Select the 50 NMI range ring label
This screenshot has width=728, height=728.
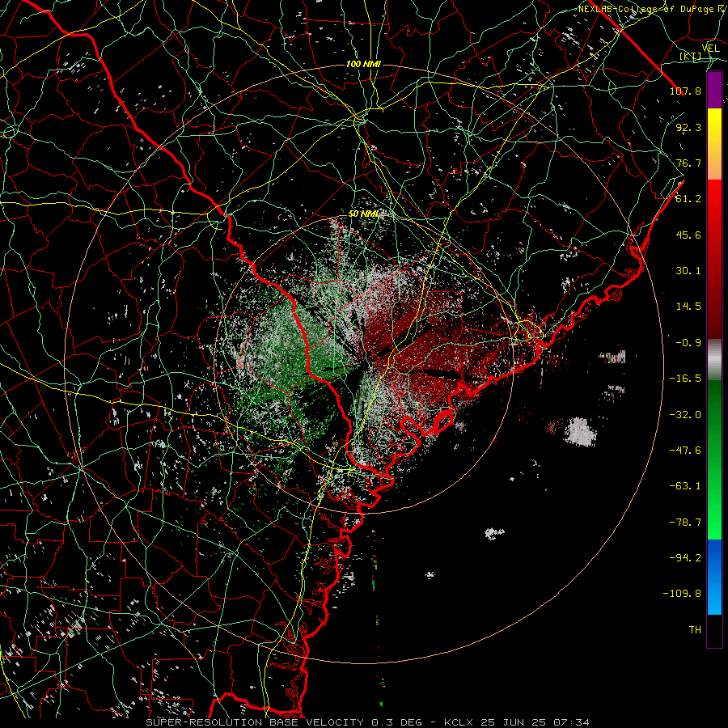click(363, 214)
